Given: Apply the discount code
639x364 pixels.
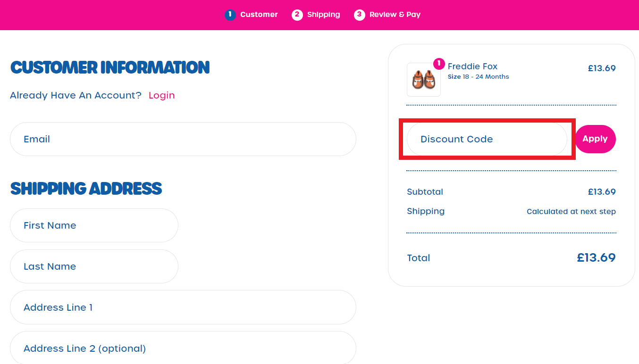Looking at the screenshot, I should (595, 139).
